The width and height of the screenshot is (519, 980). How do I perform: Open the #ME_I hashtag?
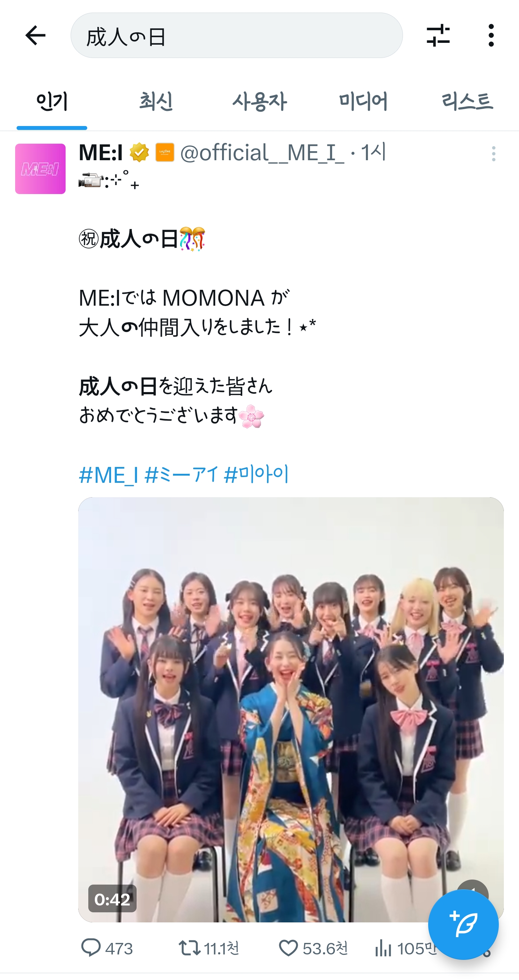(108, 475)
